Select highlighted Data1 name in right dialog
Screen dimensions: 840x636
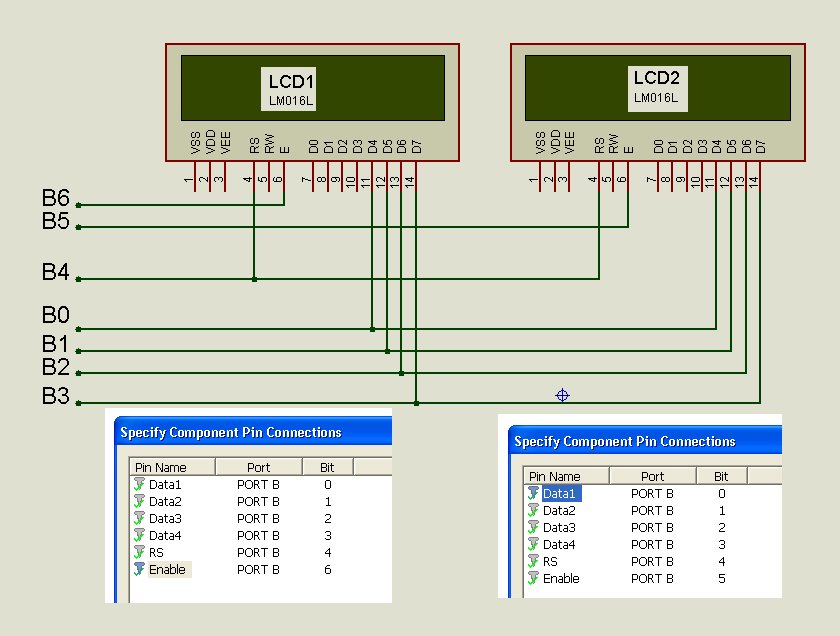[559, 493]
